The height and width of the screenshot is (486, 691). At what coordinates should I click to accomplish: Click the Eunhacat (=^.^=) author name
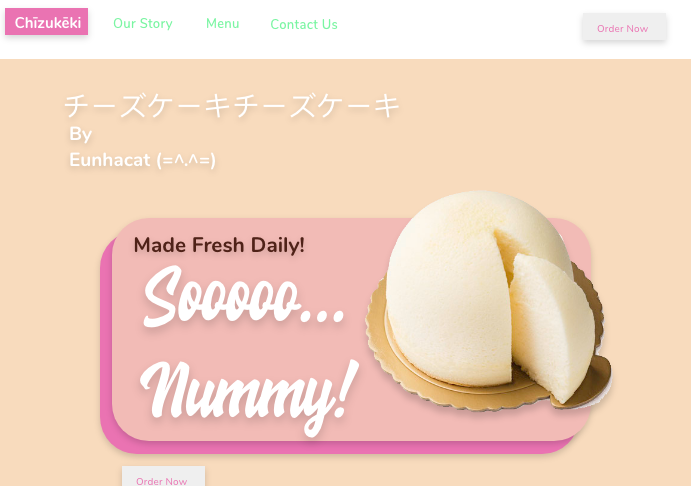tap(142, 160)
